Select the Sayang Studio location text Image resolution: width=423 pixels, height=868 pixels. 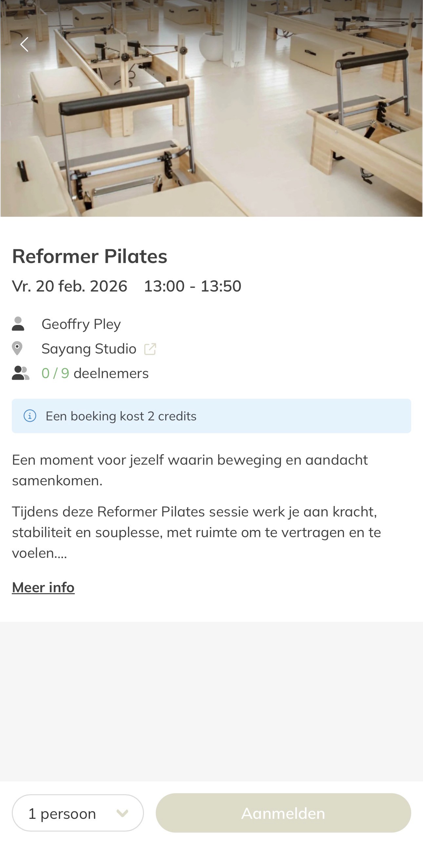89,349
